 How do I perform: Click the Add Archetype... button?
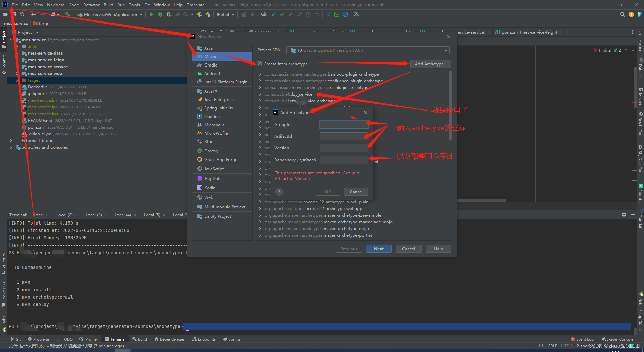click(x=431, y=64)
